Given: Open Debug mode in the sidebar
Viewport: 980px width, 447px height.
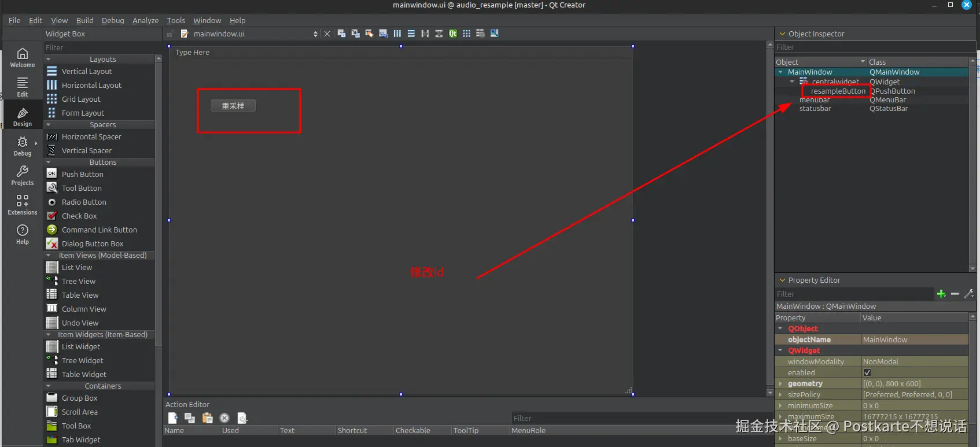Looking at the screenshot, I should coord(22,146).
